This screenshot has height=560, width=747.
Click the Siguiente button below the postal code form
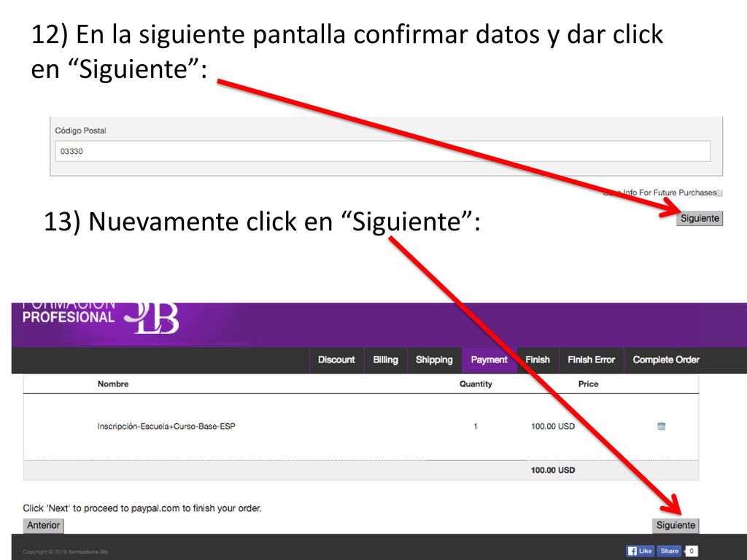pyautogui.click(x=700, y=218)
